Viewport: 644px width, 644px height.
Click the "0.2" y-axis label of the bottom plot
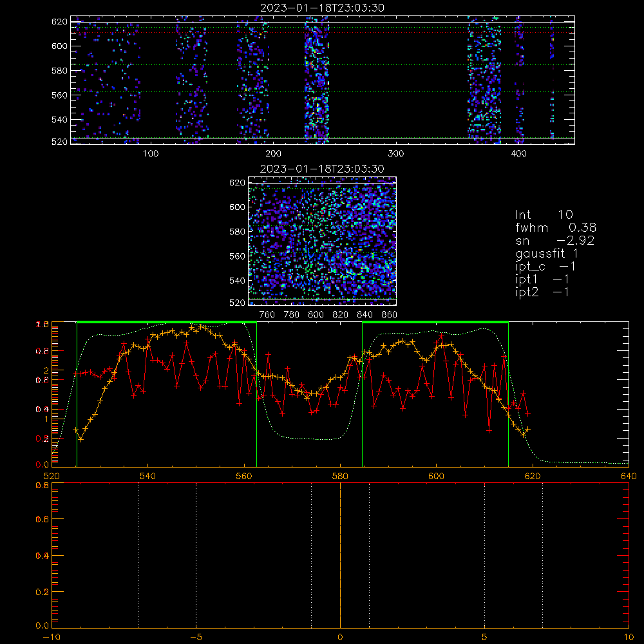pos(43,592)
